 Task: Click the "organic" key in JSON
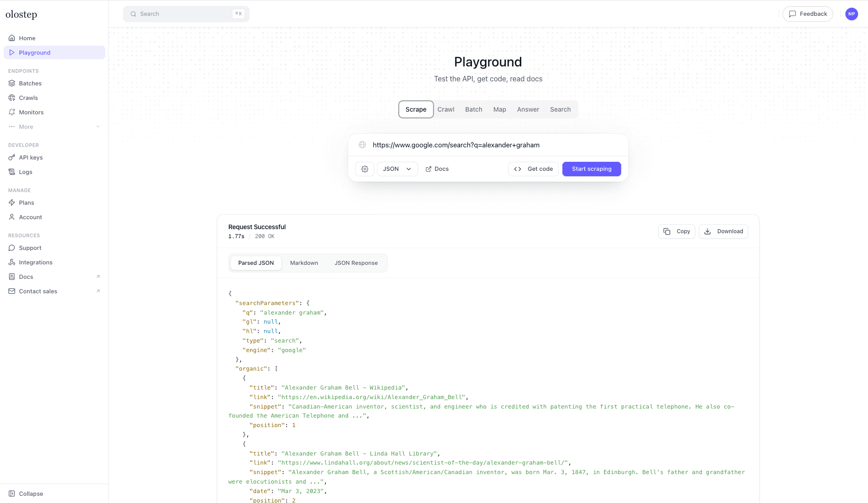pos(251,369)
